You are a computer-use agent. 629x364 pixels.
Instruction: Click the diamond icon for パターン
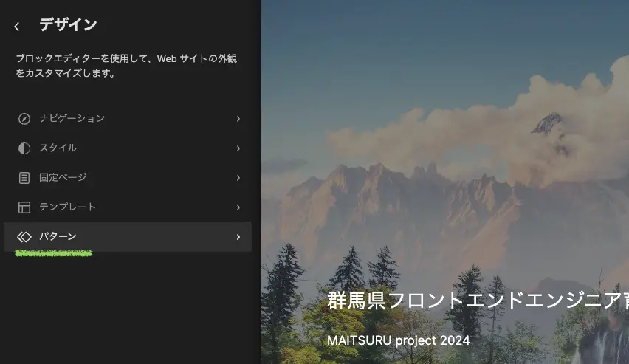(24, 237)
